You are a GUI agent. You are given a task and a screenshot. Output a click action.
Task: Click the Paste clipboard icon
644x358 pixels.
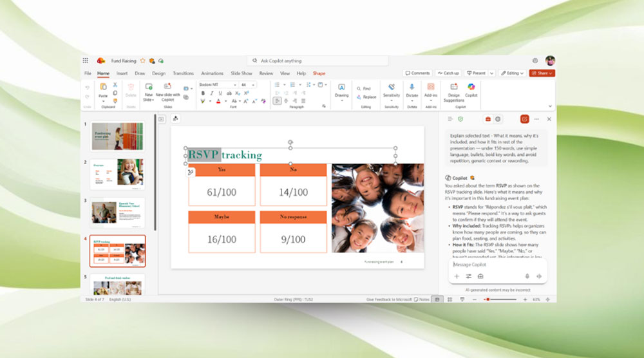click(x=103, y=87)
